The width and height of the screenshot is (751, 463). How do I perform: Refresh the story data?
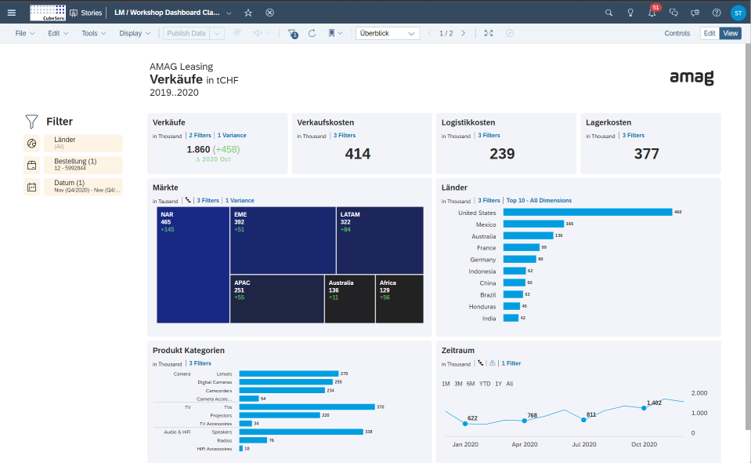tap(312, 34)
